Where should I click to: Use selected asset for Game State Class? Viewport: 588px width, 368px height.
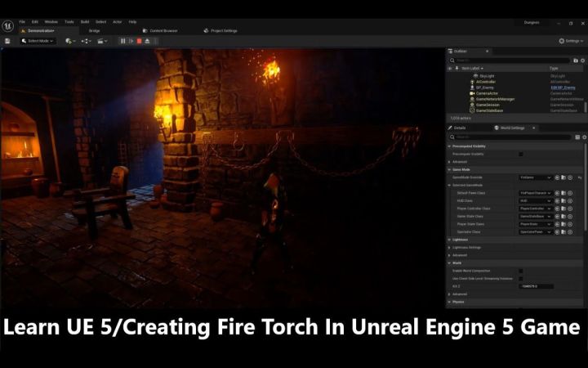[557, 216]
